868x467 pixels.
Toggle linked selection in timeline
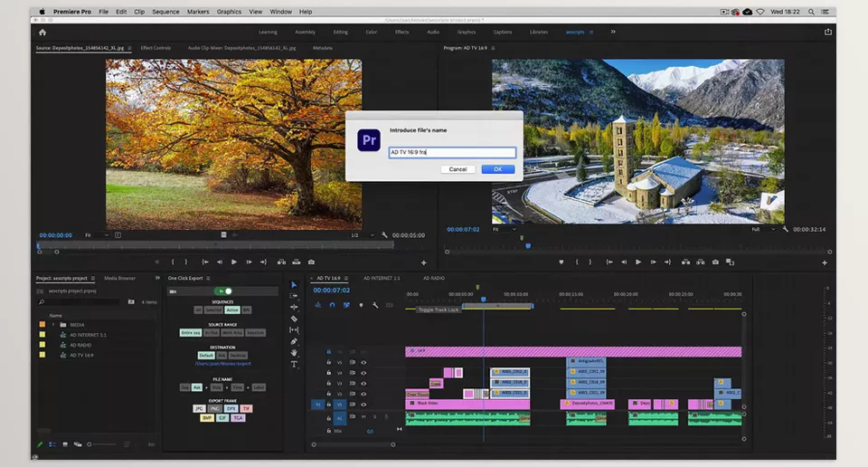pyautogui.click(x=346, y=305)
